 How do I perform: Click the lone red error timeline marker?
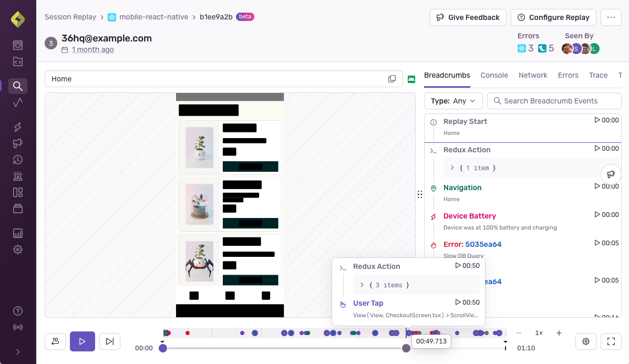[x=188, y=333]
